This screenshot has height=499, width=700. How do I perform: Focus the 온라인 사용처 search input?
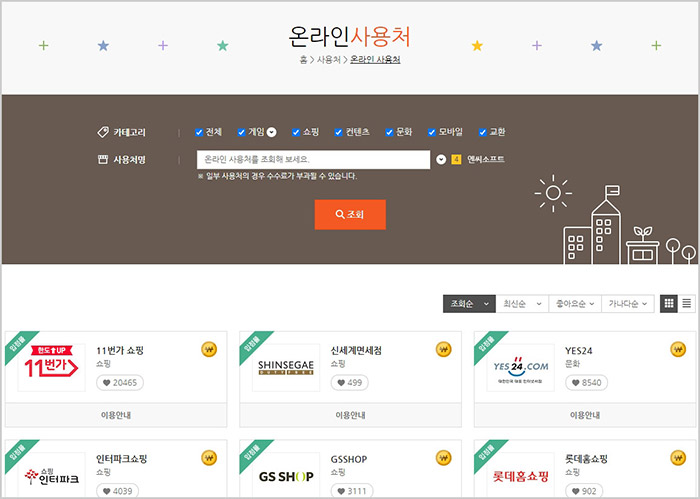pyautogui.click(x=313, y=159)
